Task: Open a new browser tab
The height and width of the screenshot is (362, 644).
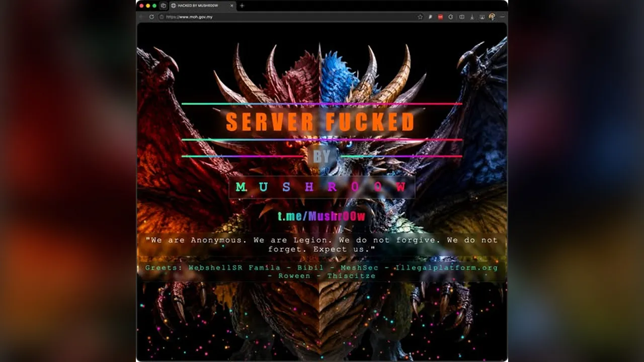Action: click(x=242, y=6)
